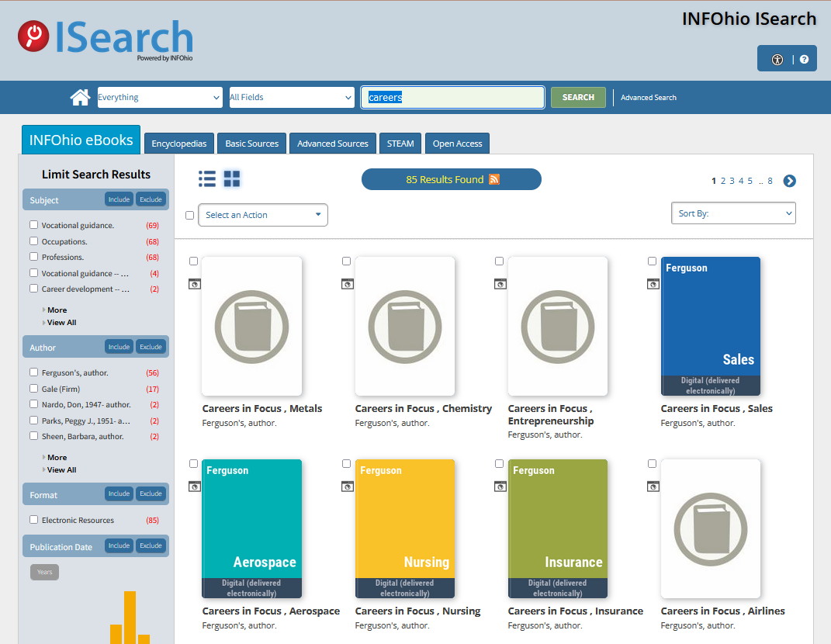Click the publication date bar chart
831x644 pixels.
click(x=130, y=618)
